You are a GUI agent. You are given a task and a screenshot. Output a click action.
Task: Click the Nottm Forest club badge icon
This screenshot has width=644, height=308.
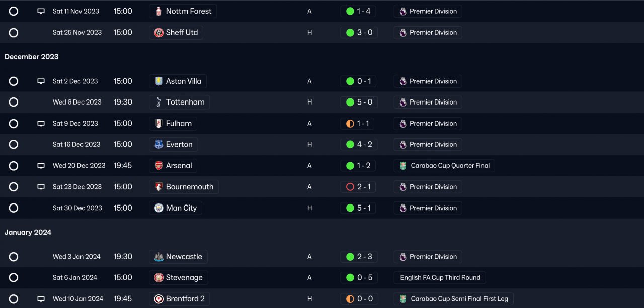[159, 11]
